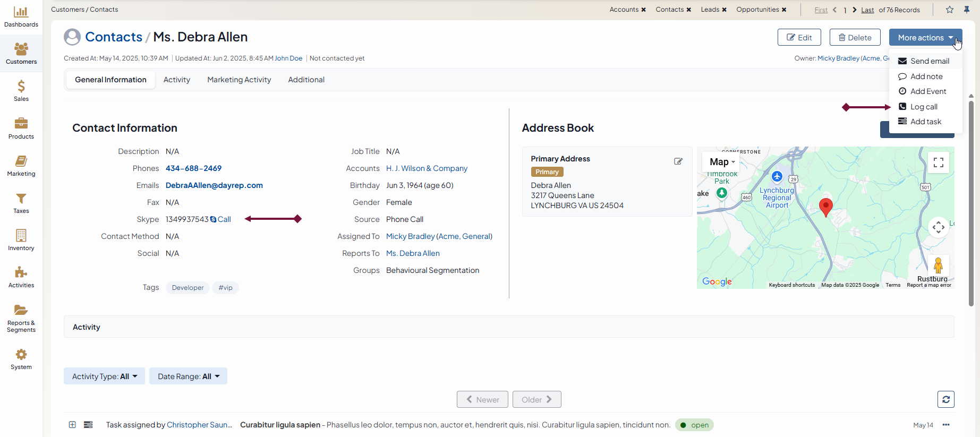Refresh the activity list
Screen dimensions: 980x437
tap(946, 399)
